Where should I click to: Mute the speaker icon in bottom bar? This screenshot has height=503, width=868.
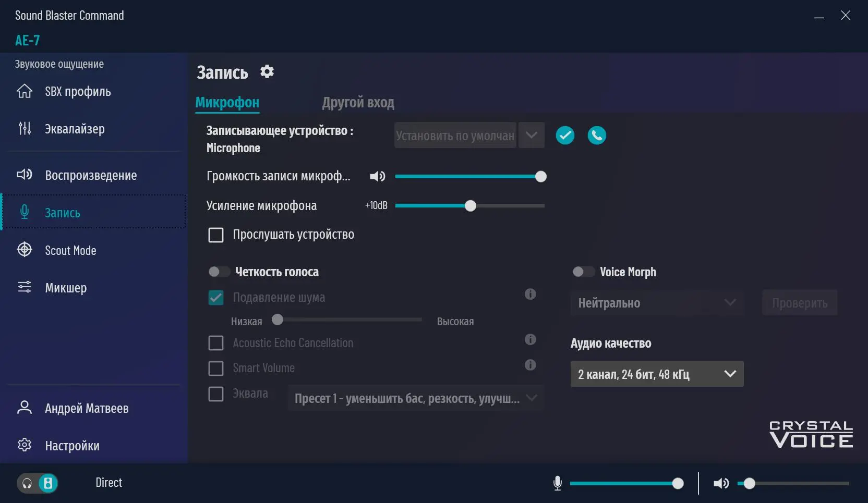click(721, 483)
